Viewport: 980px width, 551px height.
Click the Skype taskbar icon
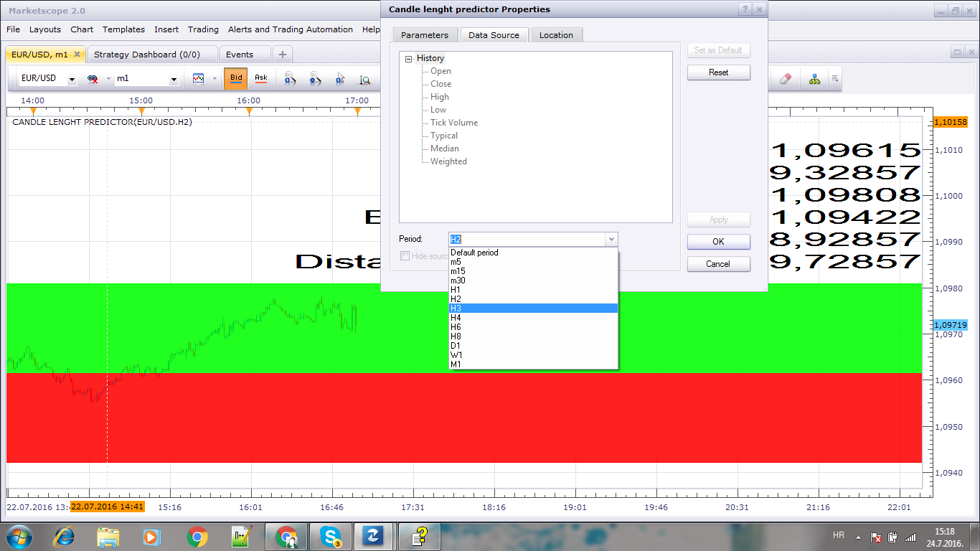click(331, 536)
